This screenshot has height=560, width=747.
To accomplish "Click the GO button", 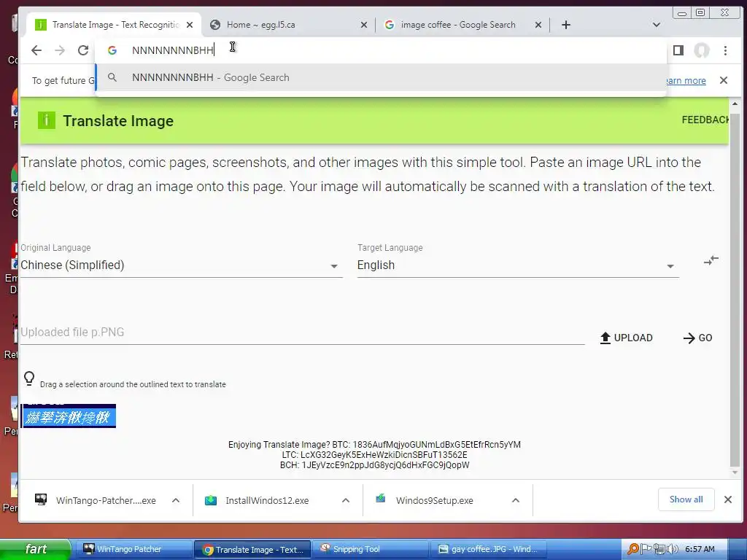I will coord(698,338).
